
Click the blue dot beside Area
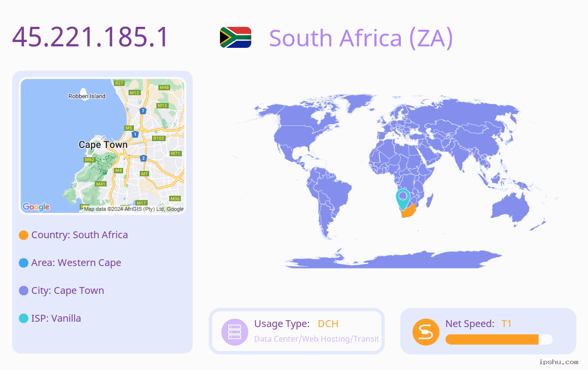coord(23,263)
